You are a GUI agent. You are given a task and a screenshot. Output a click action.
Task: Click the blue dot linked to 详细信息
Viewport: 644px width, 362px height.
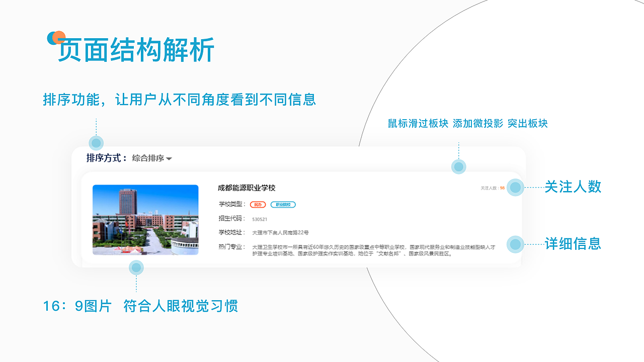(x=515, y=245)
